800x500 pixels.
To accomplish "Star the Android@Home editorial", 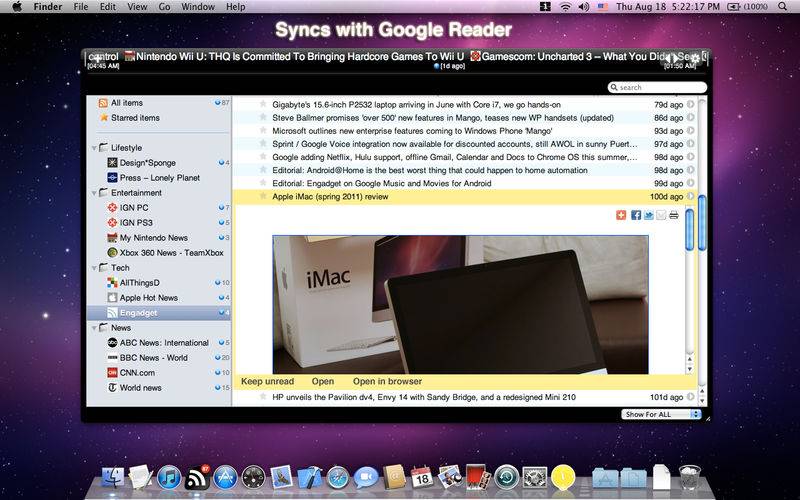I will click(263, 170).
